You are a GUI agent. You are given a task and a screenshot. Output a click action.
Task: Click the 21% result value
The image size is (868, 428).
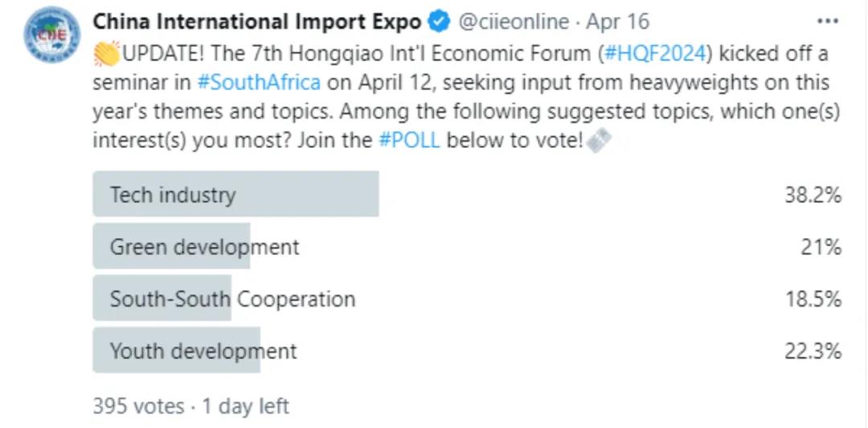[821, 247]
